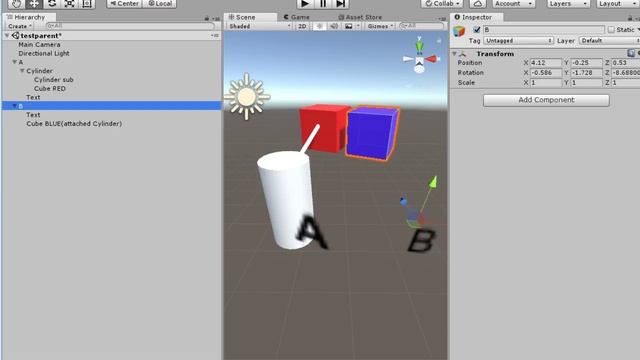The height and width of the screenshot is (360, 640).
Task: Open the Gizmos dropdown
Action: pyautogui.click(x=380, y=26)
